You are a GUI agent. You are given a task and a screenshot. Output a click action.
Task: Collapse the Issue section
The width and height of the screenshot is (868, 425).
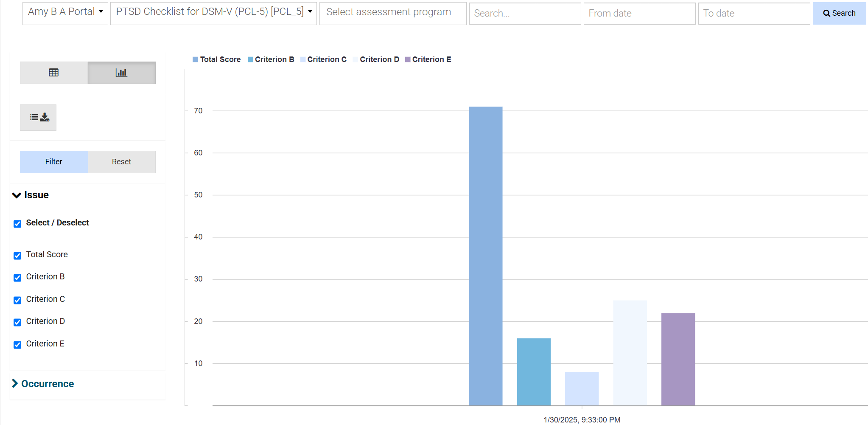[31, 195]
